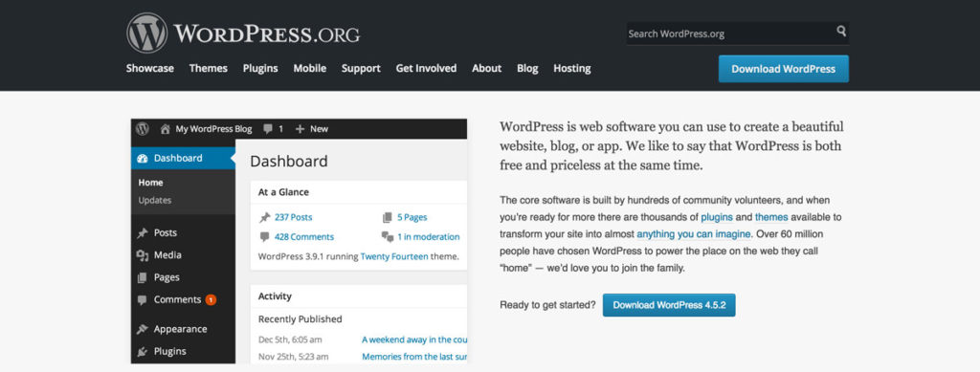The image size is (980, 372).
Task: Click the Download WordPress header button
Action: (x=784, y=69)
